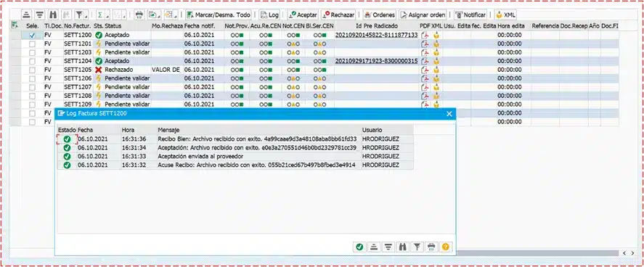The image size is (644, 267).
Task: Click the yellow help icon in log dialog
Action: coord(446,247)
